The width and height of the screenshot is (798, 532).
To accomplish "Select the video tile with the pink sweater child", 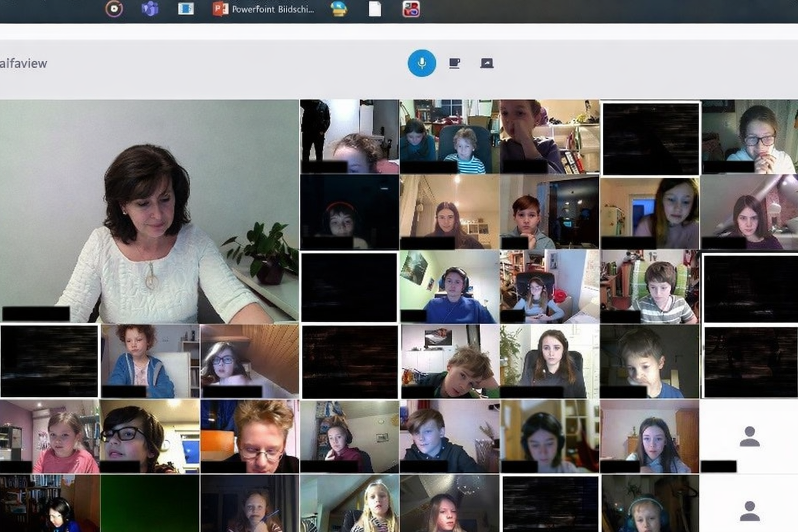I will 50,436.
